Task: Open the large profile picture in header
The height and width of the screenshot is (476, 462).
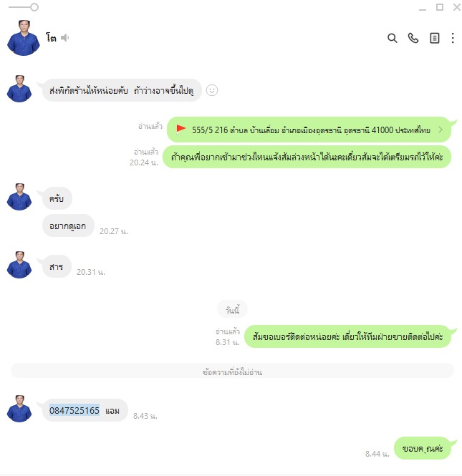Action: (x=24, y=38)
